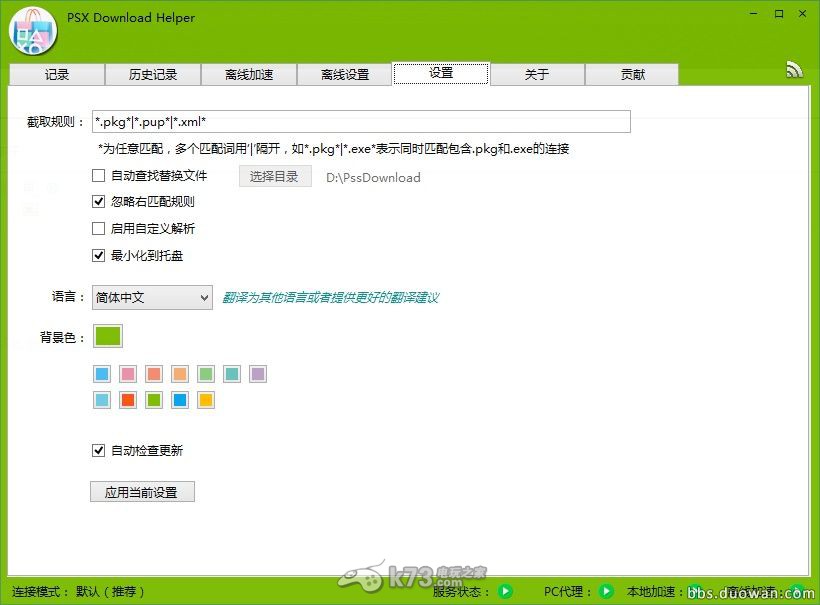Disable 最小化到托盘 option
This screenshot has width=820, height=605.
click(x=98, y=255)
